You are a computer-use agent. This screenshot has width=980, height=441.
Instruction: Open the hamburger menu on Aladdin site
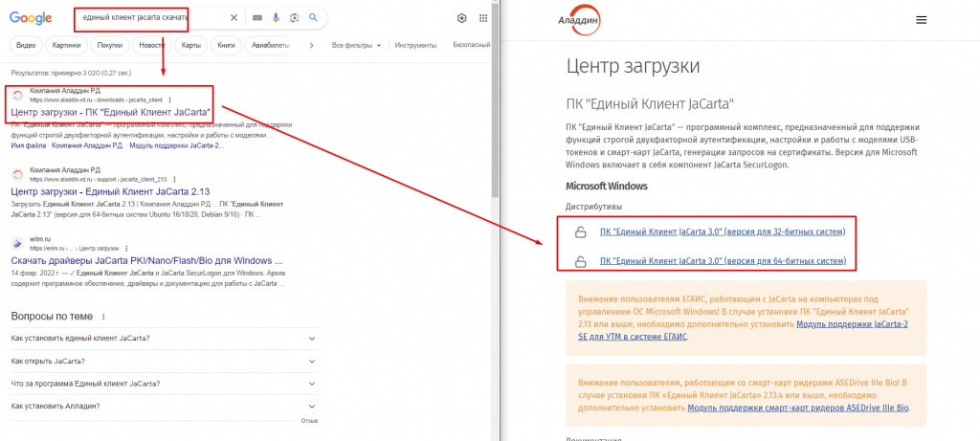click(921, 20)
